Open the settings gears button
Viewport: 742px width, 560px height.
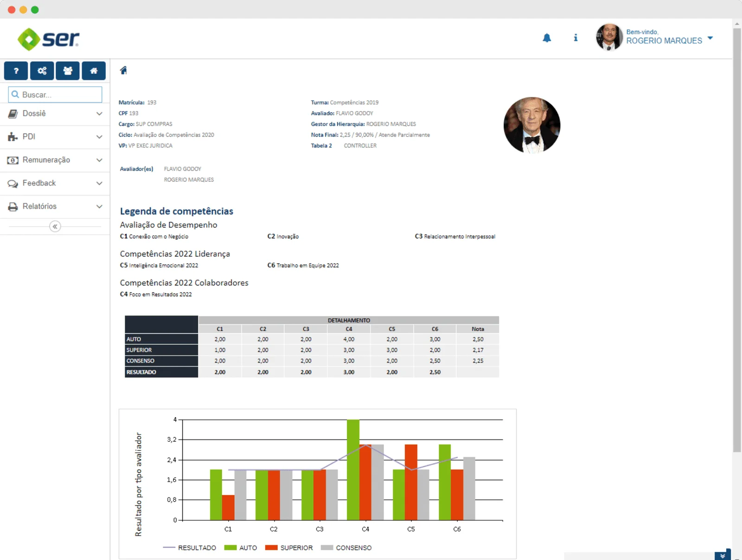point(42,71)
